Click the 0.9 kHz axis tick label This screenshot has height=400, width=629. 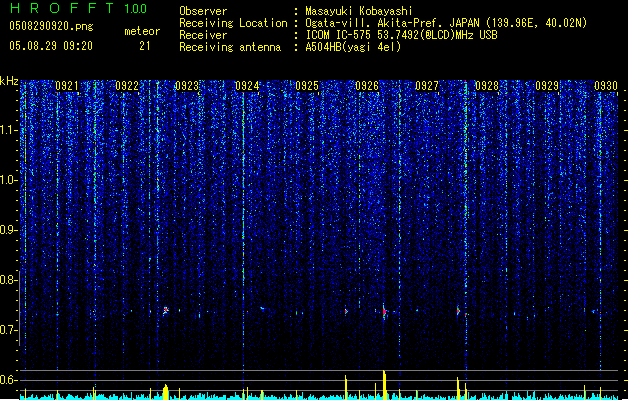point(8,230)
